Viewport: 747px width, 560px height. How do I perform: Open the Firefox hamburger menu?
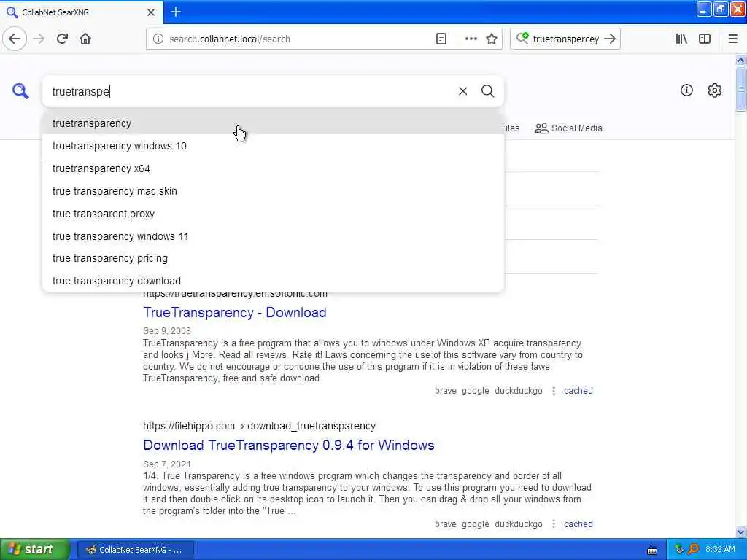click(x=733, y=39)
